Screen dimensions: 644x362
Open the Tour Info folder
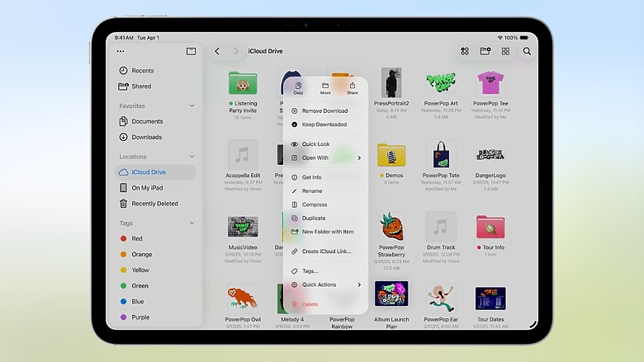[490, 227]
